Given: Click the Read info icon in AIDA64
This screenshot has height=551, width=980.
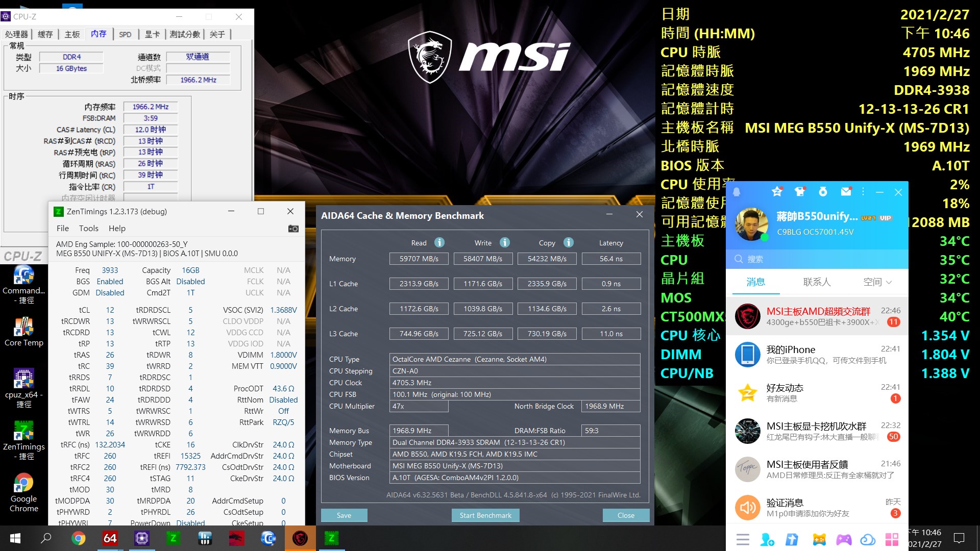Looking at the screenshot, I should click(x=439, y=242).
